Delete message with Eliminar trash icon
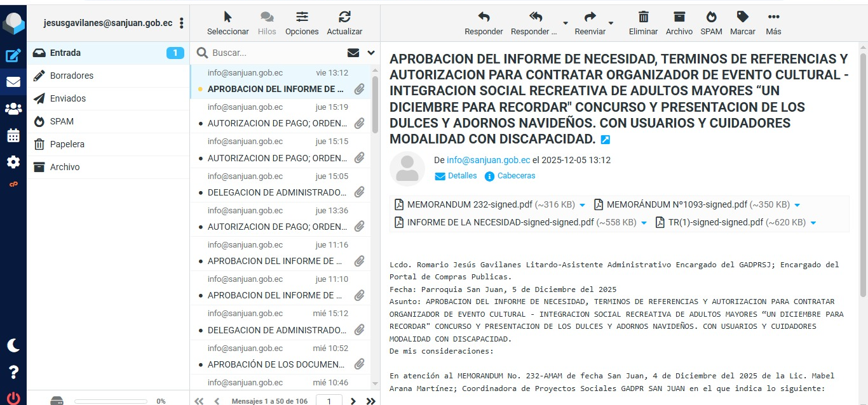 [x=643, y=22]
